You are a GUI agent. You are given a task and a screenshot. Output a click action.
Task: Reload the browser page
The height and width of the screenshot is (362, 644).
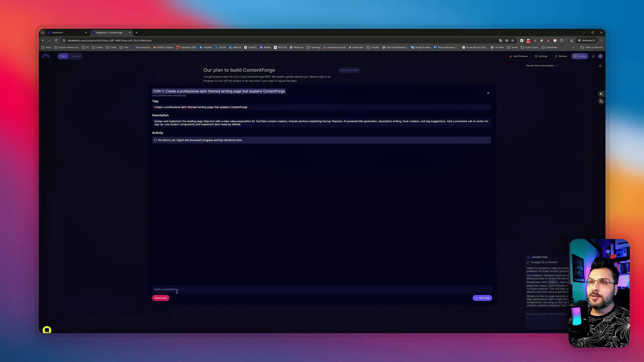56,41
